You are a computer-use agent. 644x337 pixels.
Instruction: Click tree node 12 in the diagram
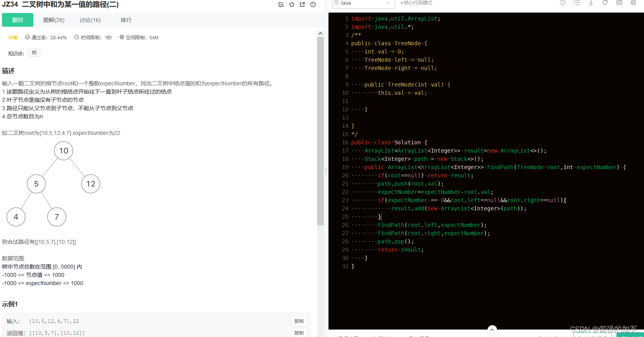click(91, 184)
